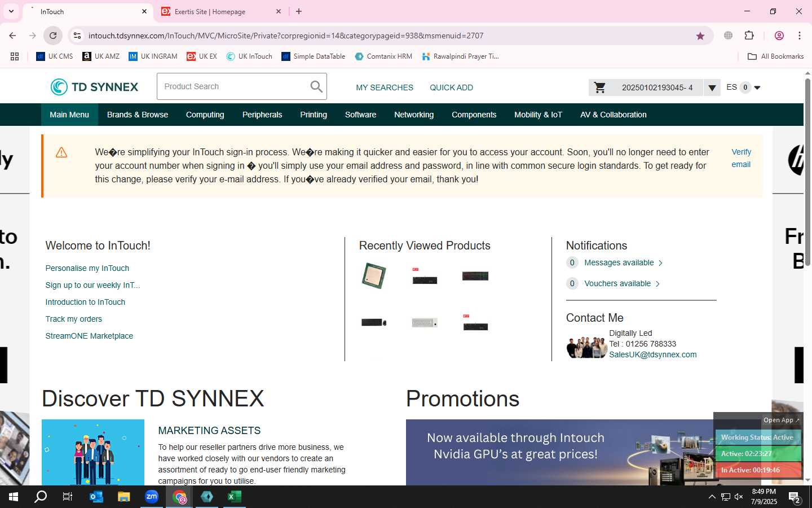Image resolution: width=812 pixels, height=508 pixels.
Task: Open the Networking menu
Action: click(x=414, y=115)
